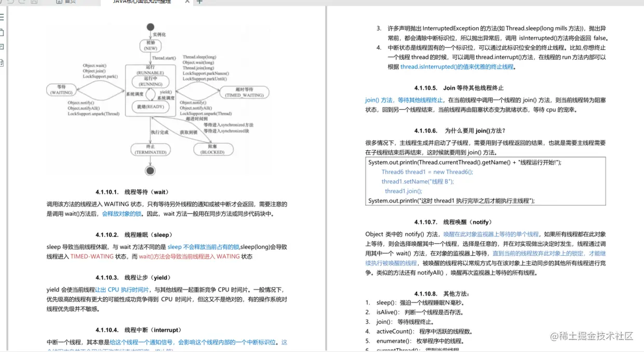Viewport: 644px width, 352px height.
Task: Click heading 4.1.10.7. 线程唤醒（notify）
Action: tap(453, 222)
